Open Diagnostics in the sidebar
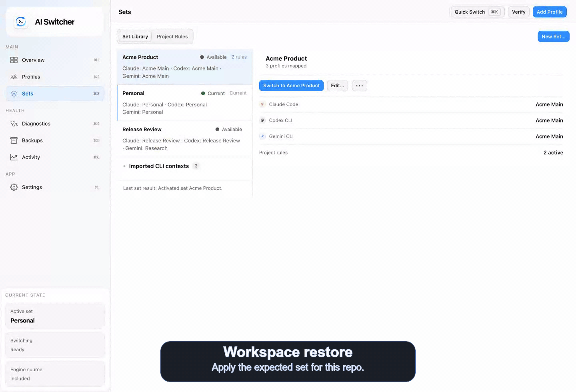Image resolution: width=576 pixels, height=392 pixels. click(x=55, y=124)
